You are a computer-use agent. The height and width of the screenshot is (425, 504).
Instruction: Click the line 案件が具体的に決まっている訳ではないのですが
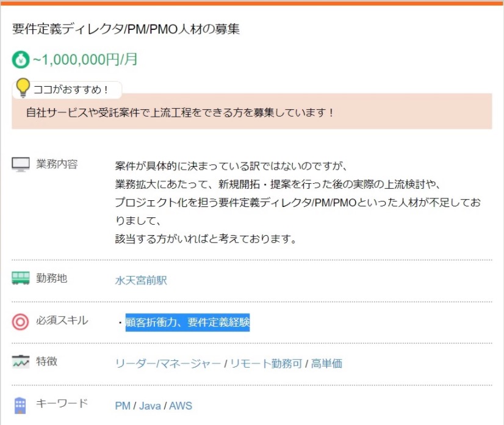[231, 166]
